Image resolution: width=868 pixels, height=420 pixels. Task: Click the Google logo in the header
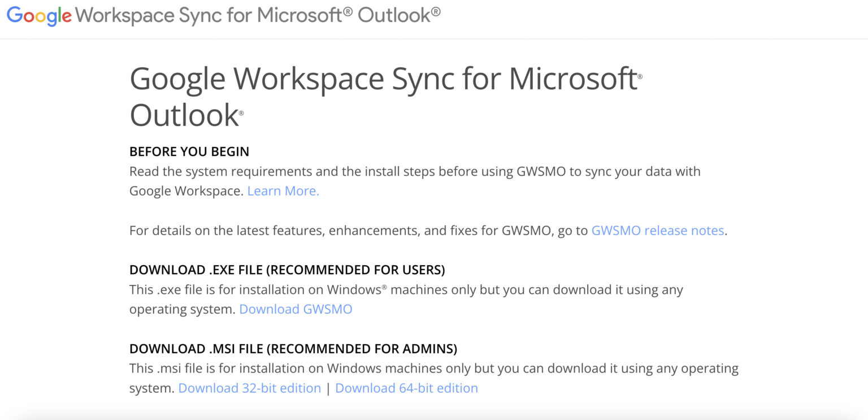coord(39,16)
